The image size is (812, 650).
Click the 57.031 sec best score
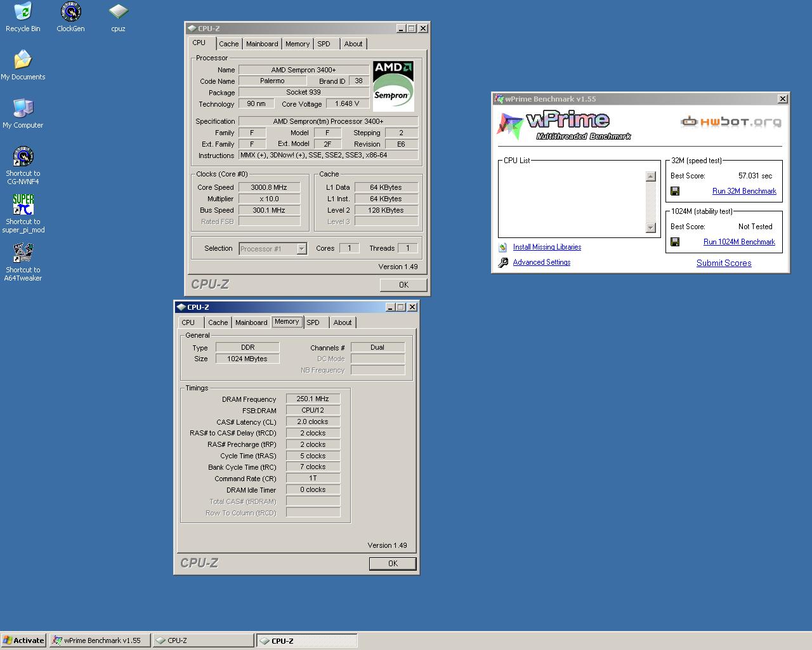pos(755,176)
